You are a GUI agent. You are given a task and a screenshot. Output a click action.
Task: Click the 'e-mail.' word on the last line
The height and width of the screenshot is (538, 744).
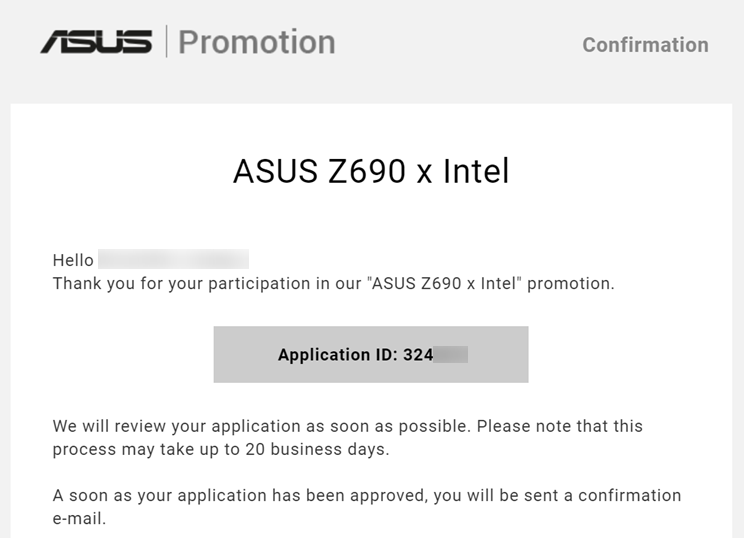coord(79,519)
